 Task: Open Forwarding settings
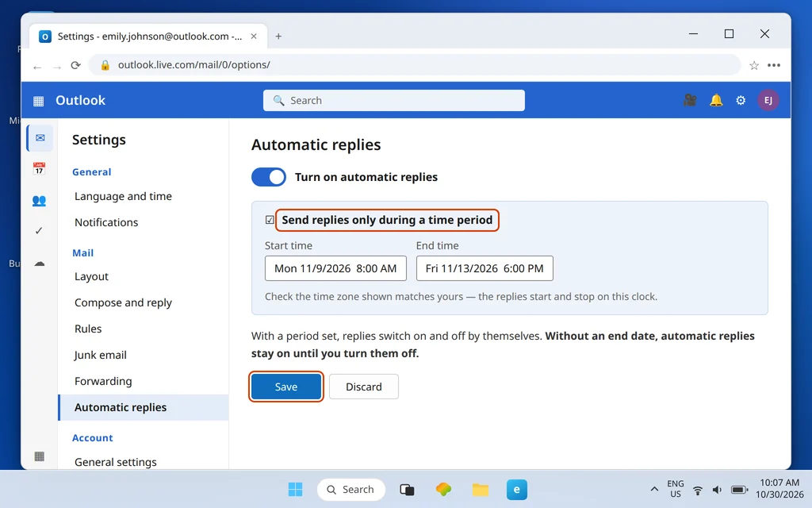(103, 382)
